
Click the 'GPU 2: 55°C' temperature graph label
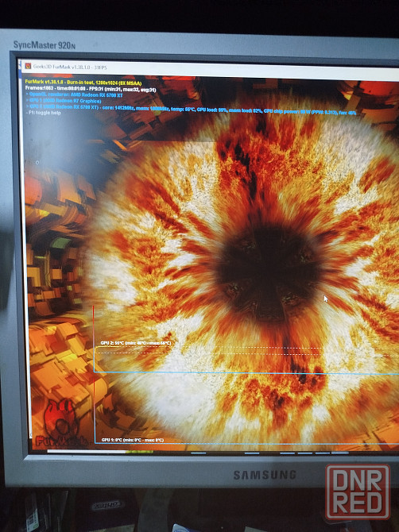(136, 343)
